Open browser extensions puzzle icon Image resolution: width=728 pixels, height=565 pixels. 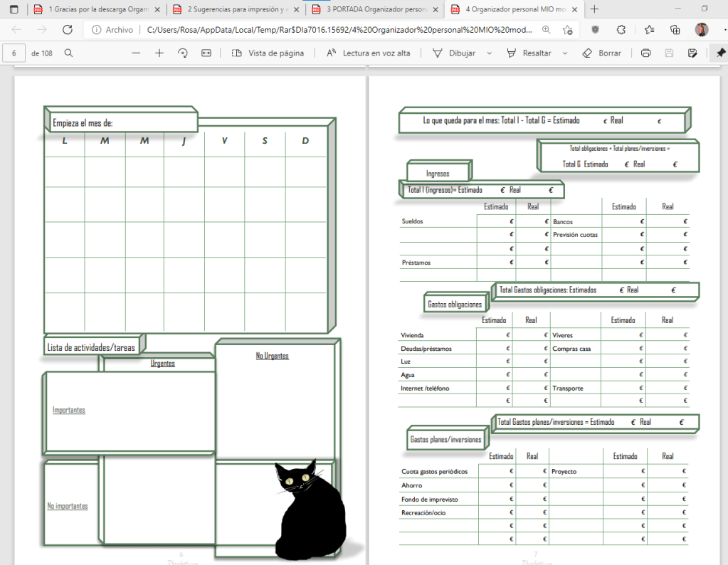click(x=621, y=30)
